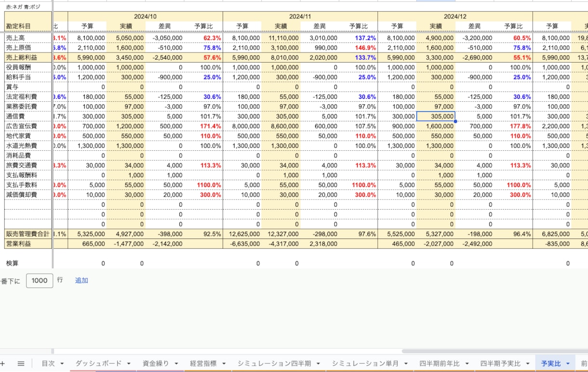The height and width of the screenshot is (372, 588).
Task: Focus the row count field showing 1000
Action: click(x=40, y=281)
